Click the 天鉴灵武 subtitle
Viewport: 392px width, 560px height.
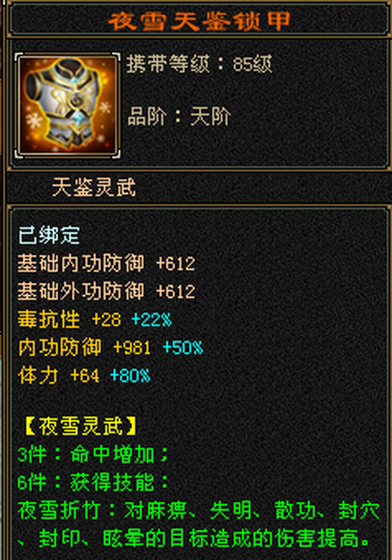point(94,187)
